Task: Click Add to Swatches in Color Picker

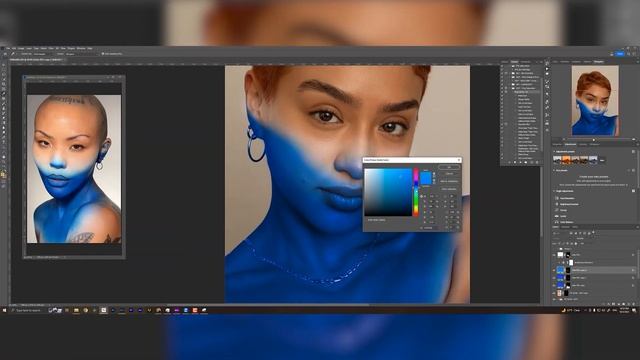Action: pyautogui.click(x=449, y=181)
